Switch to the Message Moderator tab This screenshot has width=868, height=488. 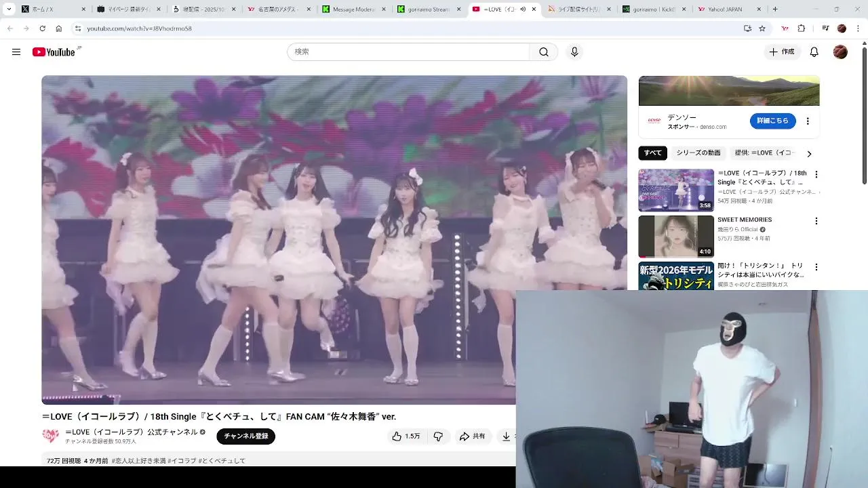[x=353, y=9]
